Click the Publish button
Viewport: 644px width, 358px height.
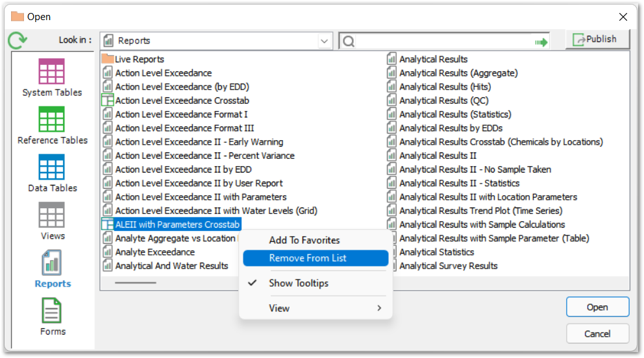click(597, 40)
